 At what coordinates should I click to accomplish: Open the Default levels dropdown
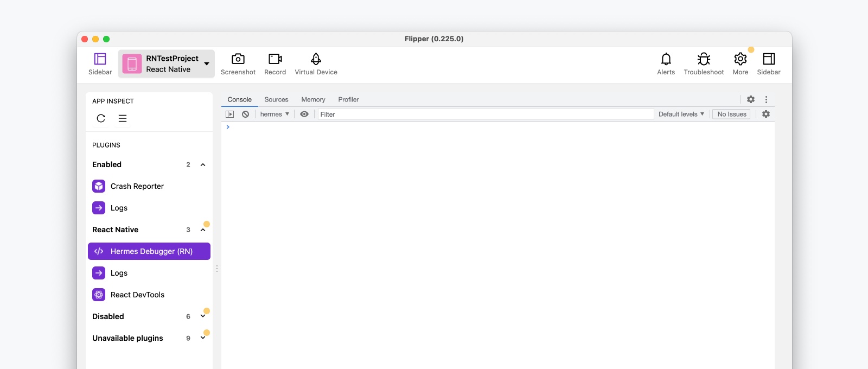point(681,114)
